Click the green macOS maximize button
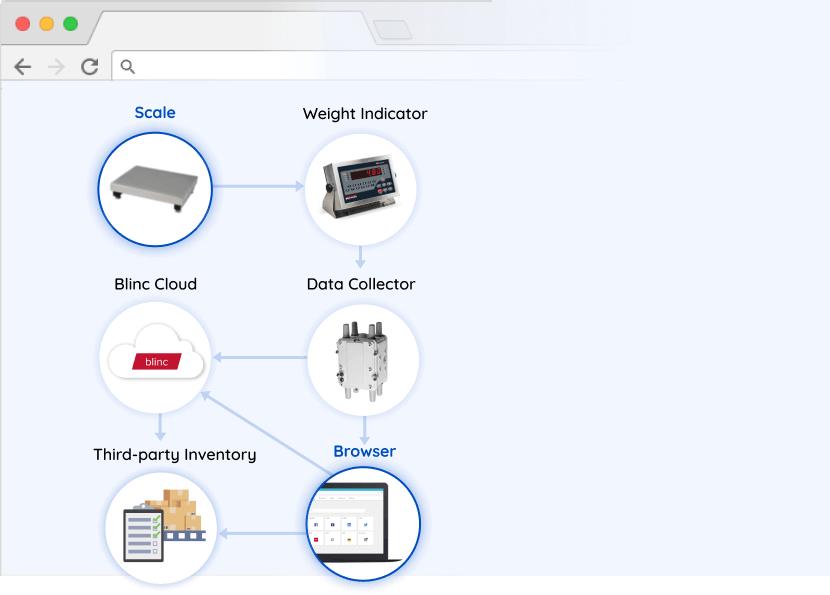 tap(70, 23)
